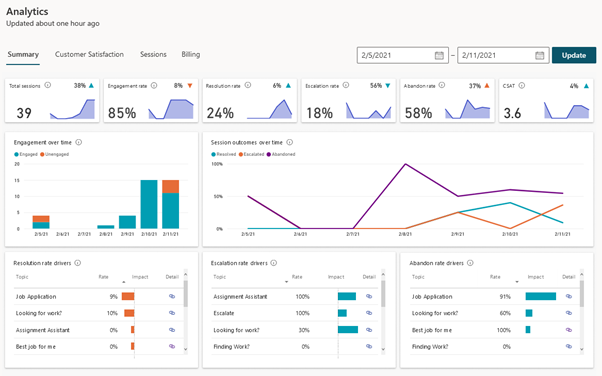
Task: Open the Billing tab
Action: pyautogui.click(x=191, y=55)
